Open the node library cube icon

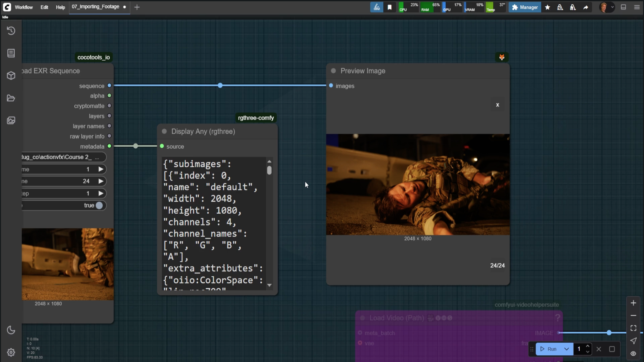click(11, 76)
